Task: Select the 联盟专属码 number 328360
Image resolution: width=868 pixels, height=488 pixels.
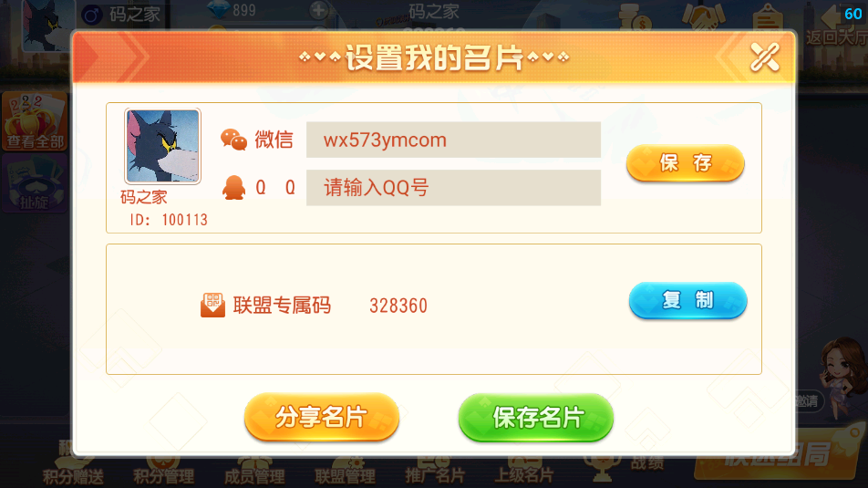Action: click(x=398, y=306)
